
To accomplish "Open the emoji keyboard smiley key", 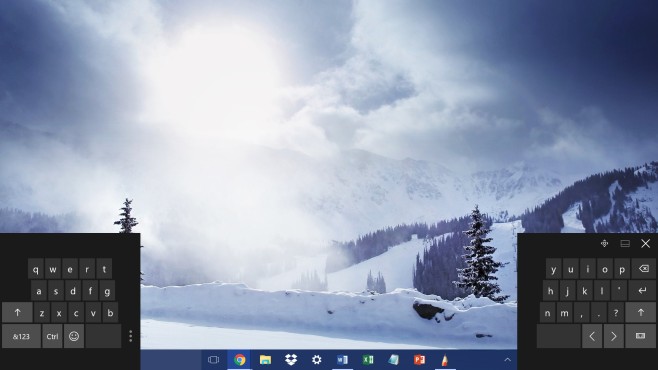I will pyautogui.click(x=74, y=336).
